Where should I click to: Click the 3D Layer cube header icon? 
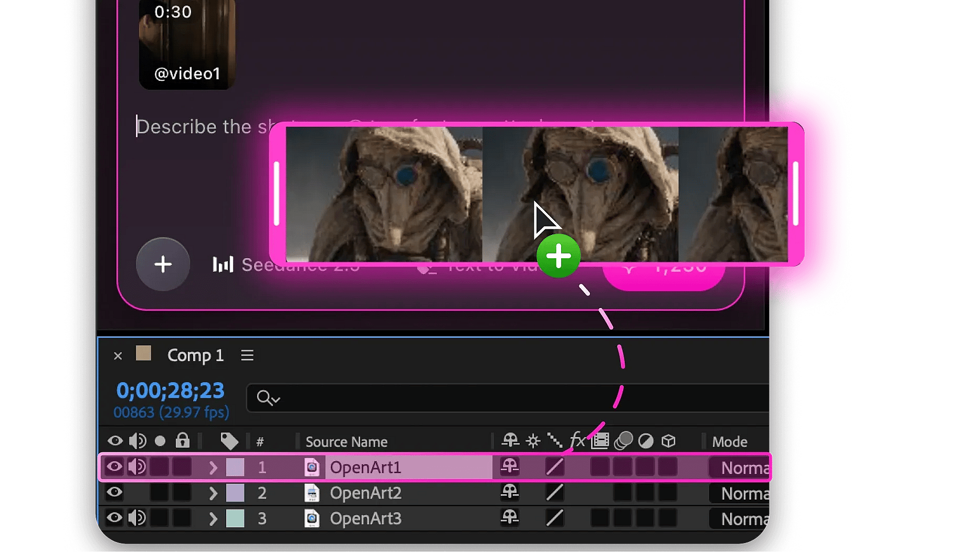[668, 441]
